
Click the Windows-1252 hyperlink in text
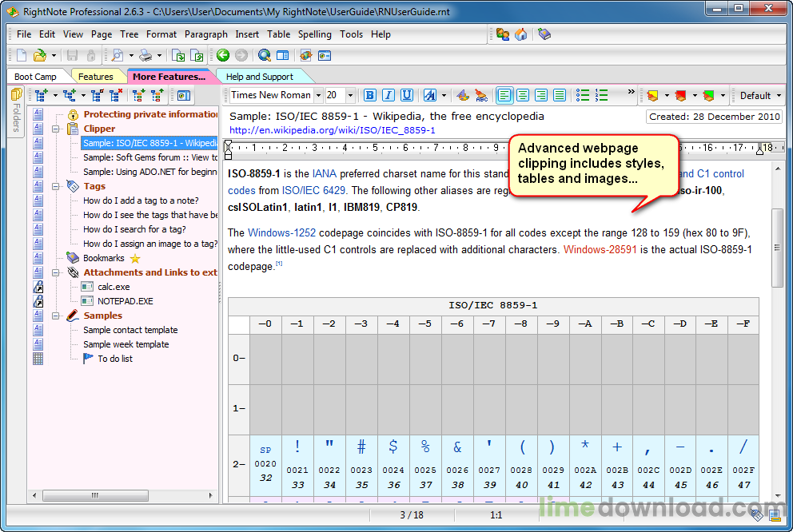click(x=281, y=233)
